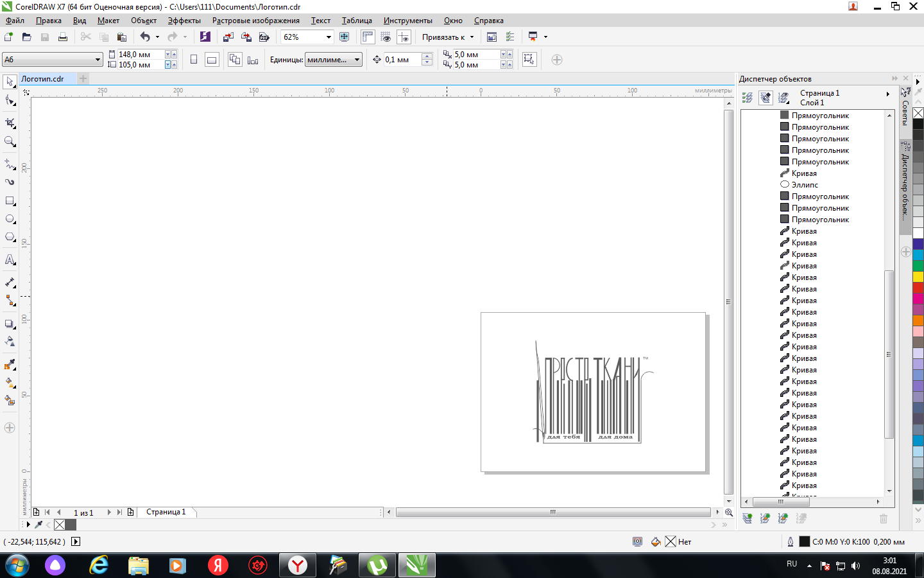Select the Transparency tool
Viewport: 924px width, 578px height.
[10, 341]
